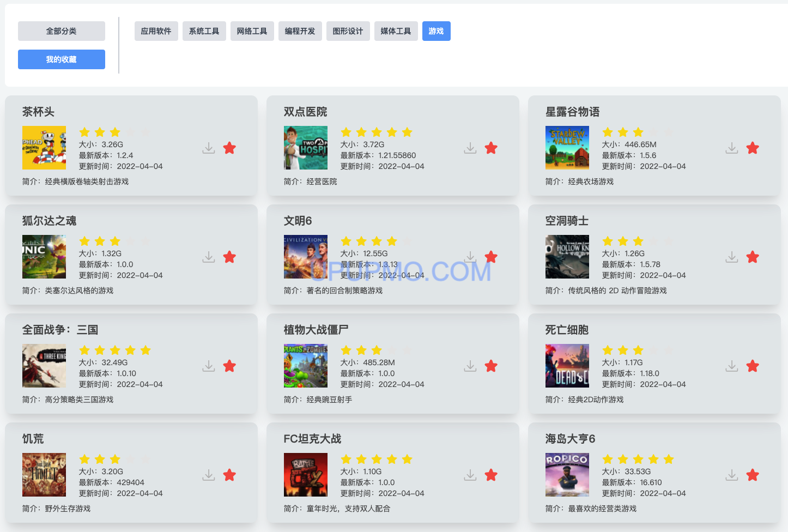Image resolution: width=788 pixels, height=532 pixels.
Task: Switch to 应用软件 category tab
Action: tap(156, 31)
